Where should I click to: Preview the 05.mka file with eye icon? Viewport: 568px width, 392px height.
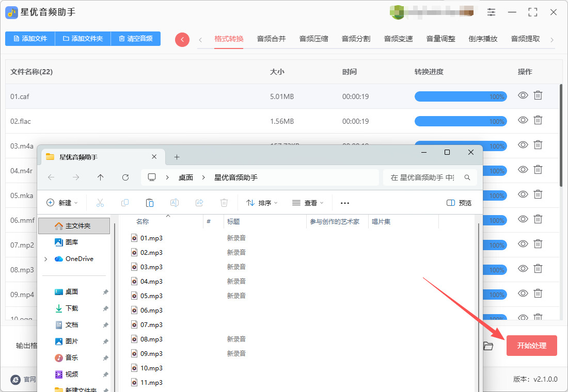523,194
